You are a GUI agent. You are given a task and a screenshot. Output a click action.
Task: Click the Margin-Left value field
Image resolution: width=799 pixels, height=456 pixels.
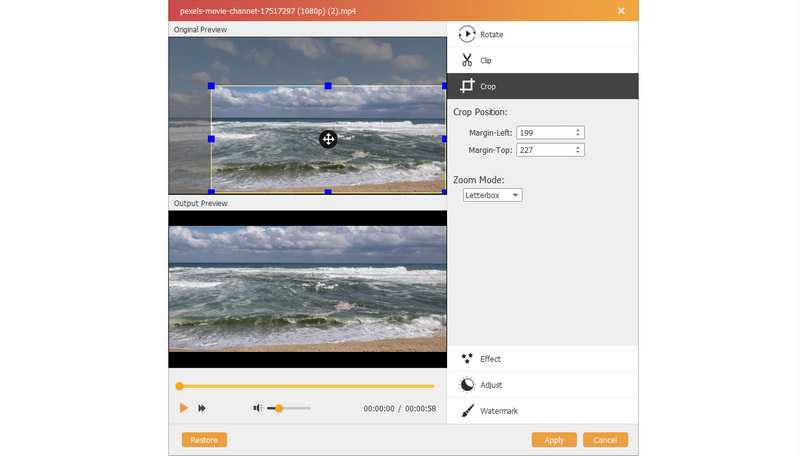(x=544, y=132)
